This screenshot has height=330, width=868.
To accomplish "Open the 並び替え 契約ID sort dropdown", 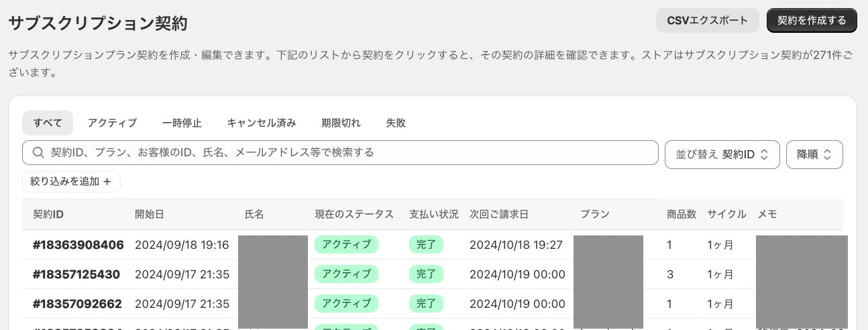I will pos(722,154).
